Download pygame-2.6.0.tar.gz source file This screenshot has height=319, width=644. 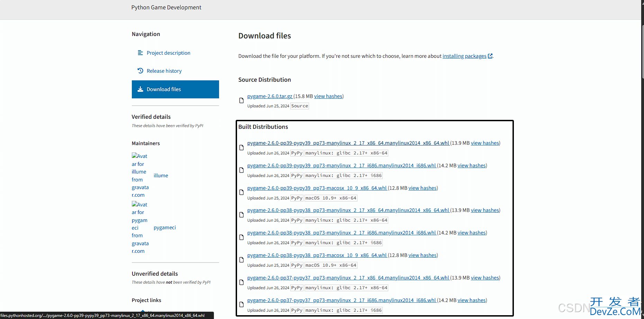coord(270,96)
